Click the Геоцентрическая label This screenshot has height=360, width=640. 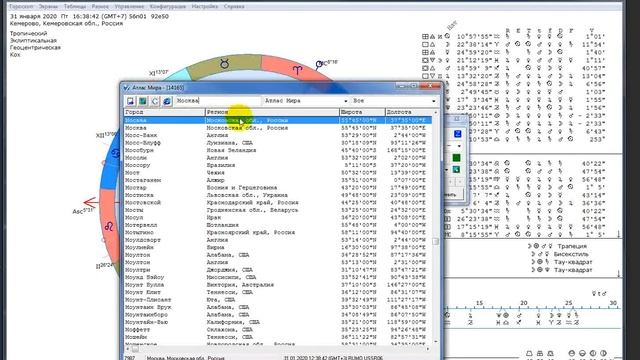pos(35,47)
